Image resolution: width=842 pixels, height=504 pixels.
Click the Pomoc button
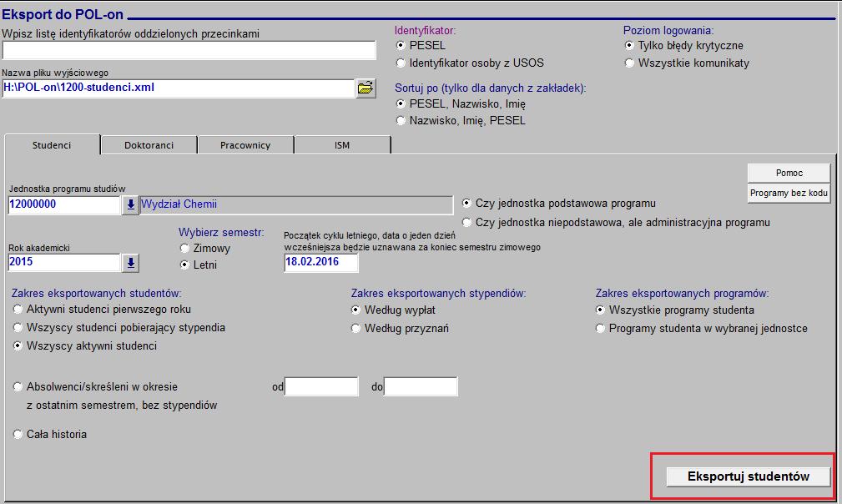point(789,173)
